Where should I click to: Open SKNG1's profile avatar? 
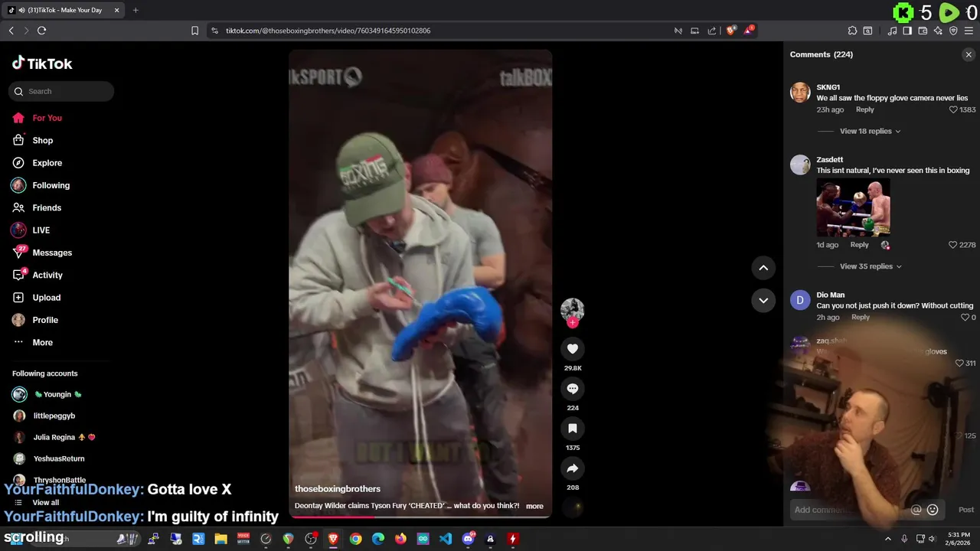click(800, 93)
